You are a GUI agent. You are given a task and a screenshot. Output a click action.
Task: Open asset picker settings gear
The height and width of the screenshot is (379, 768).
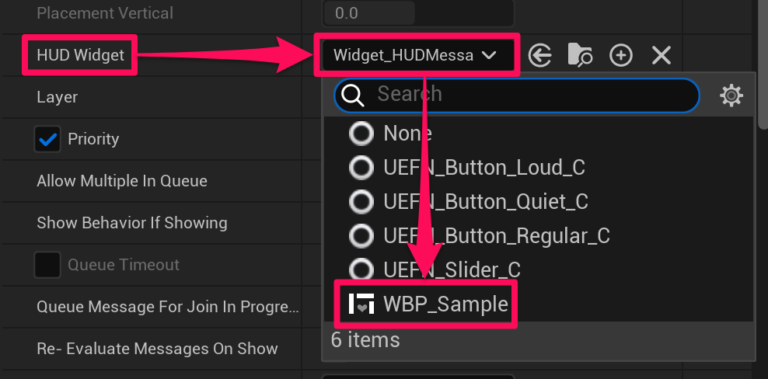tap(731, 95)
